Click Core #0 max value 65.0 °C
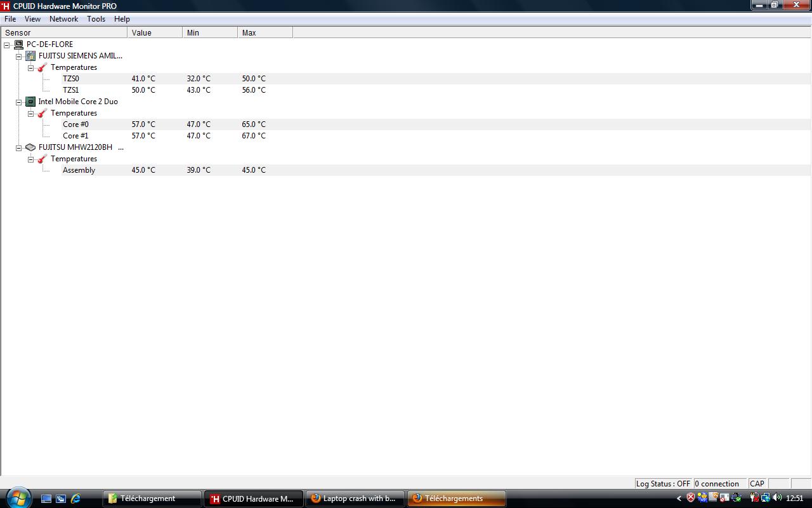 [254, 124]
